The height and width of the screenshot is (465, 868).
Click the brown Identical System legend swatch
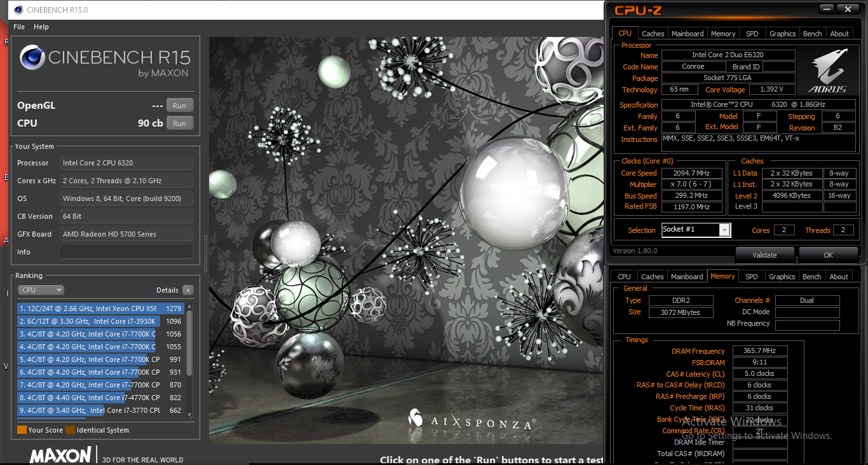pyautogui.click(x=70, y=430)
